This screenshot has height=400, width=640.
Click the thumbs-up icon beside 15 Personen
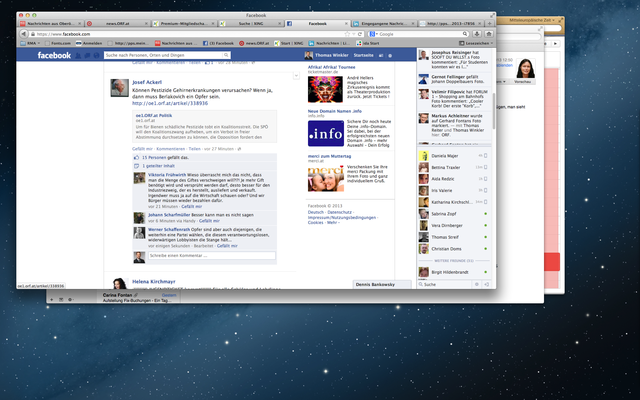click(x=136, y=158)
